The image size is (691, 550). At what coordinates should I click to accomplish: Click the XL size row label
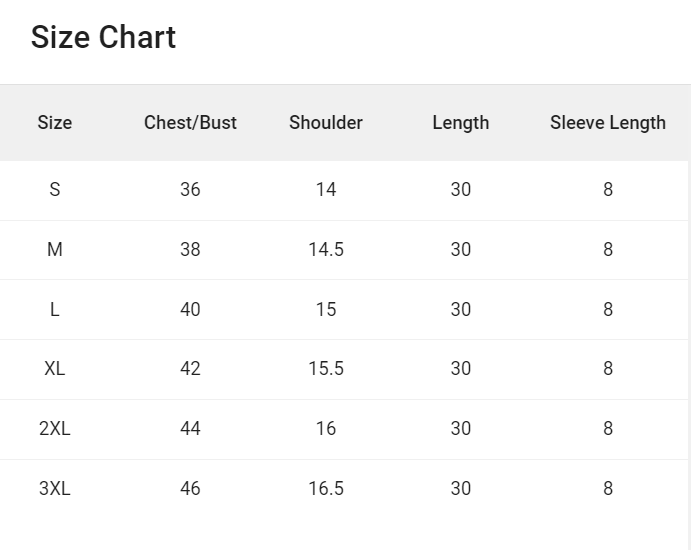pyautogui.click(x=55, y=369)
